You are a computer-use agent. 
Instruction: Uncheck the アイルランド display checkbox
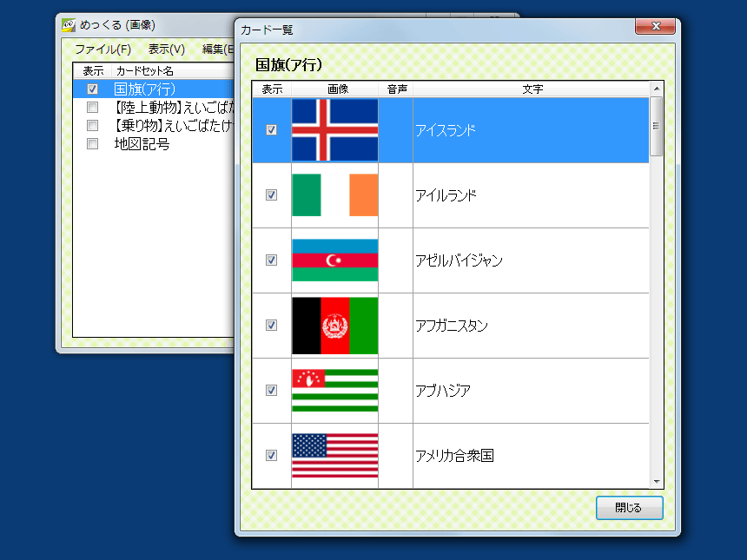pos(272,195)
